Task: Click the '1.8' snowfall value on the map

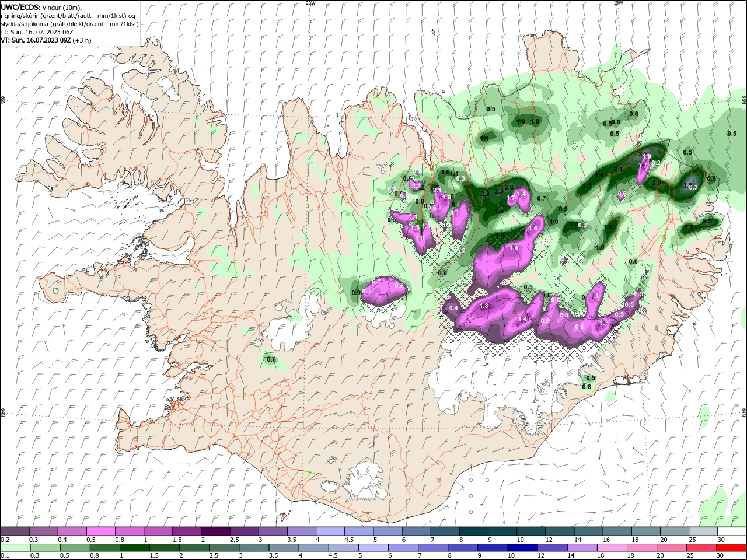Action: tap(484, 306)
